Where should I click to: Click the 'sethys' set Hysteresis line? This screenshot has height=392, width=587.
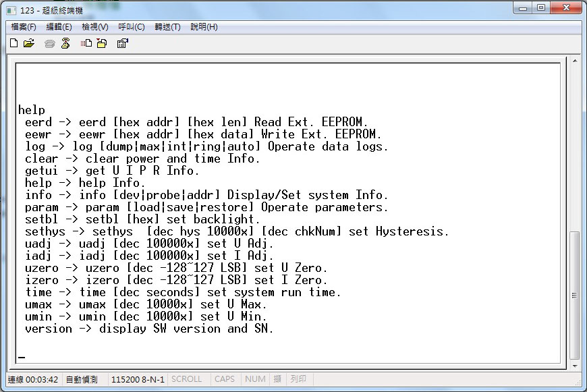(x=237, y=231)
